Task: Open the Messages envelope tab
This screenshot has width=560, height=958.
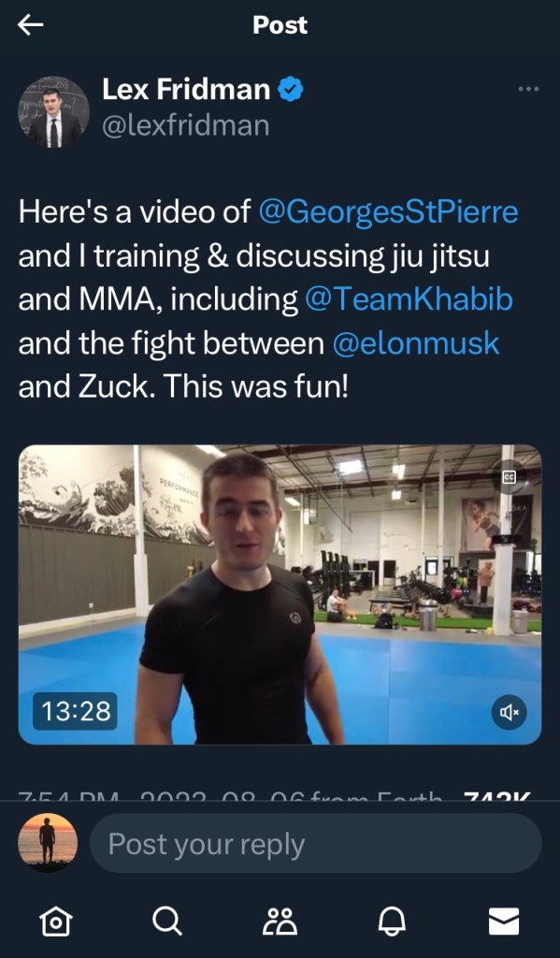Action: click(x=504, y=921)
